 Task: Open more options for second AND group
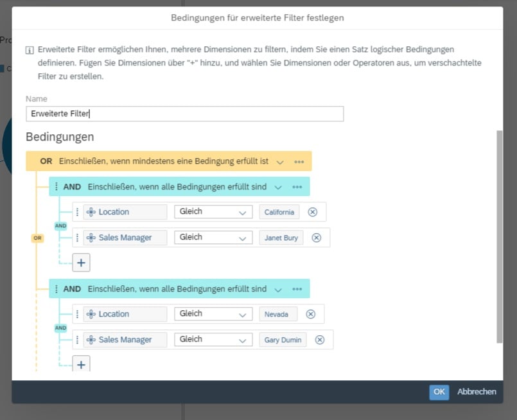pyautogui.click(x=297, y=289)
